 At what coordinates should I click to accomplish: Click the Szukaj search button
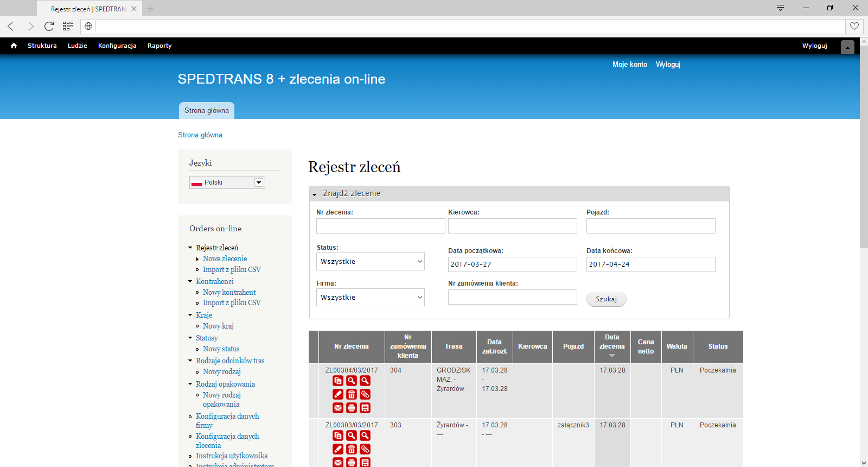[607, 299]
